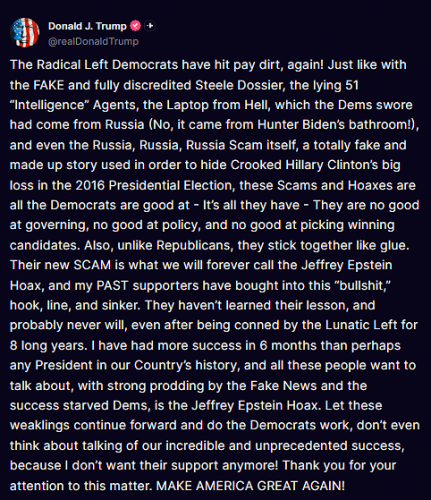Viewport: 431px width, 500px height.
Task: Click the first "Jeffrey Epstein" mention
Action: click(347, 265)
